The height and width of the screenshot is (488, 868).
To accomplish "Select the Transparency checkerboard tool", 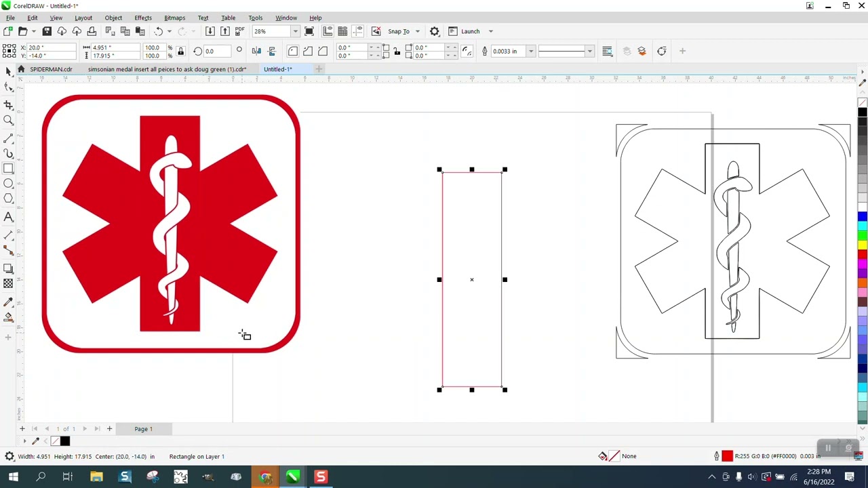I will pos(8,284).
